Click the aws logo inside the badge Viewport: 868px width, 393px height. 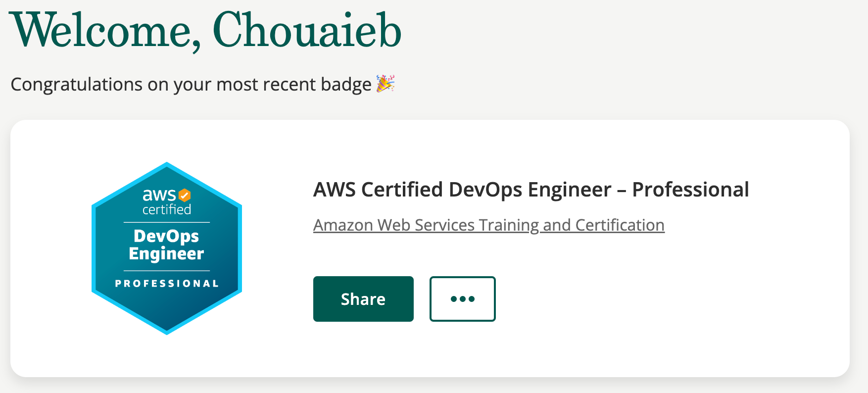click(159, 195)
